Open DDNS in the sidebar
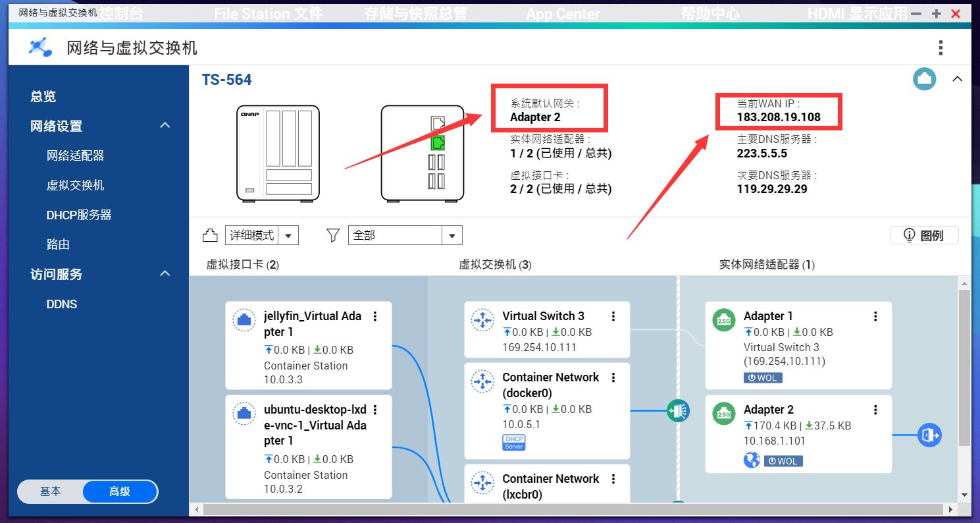Viewport: 980px width, 523px height. click(x=62, y=304)
